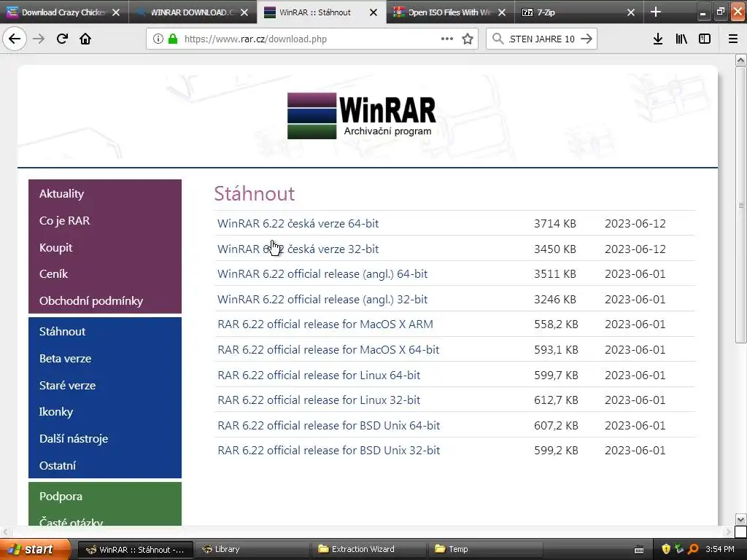Screen dimensions: 747x560
Task: Select Stáhnout in the blue sidebar
Action: 63,332
